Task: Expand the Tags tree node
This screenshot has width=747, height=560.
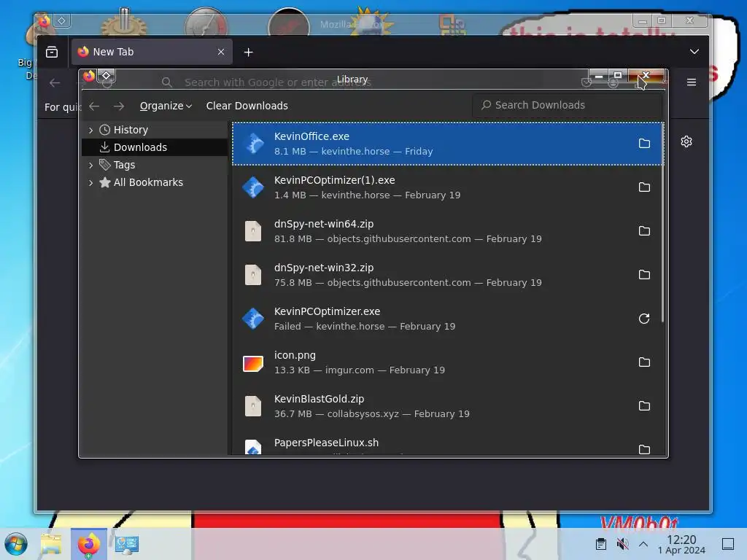Action: click(91, 166)
